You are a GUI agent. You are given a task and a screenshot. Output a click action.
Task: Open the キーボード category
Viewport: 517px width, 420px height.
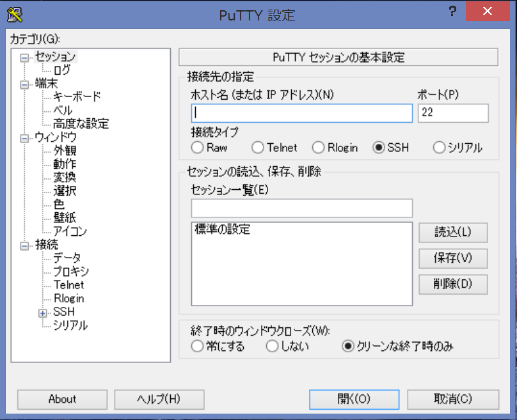pyautogui.click(x=77, y=97)
